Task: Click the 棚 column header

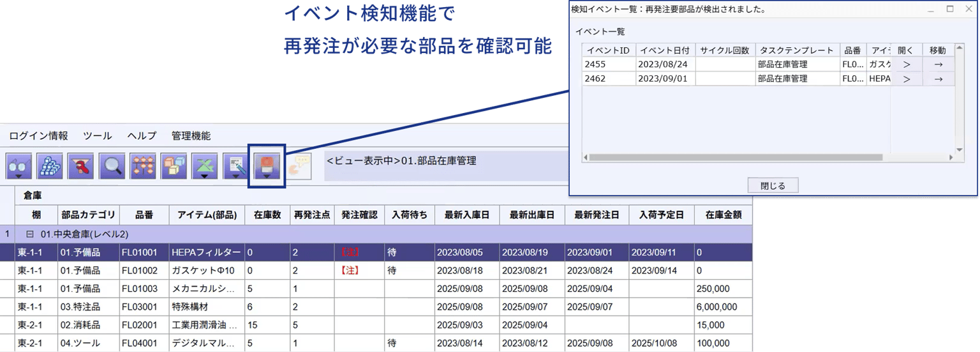Action: tap(36, 215)
